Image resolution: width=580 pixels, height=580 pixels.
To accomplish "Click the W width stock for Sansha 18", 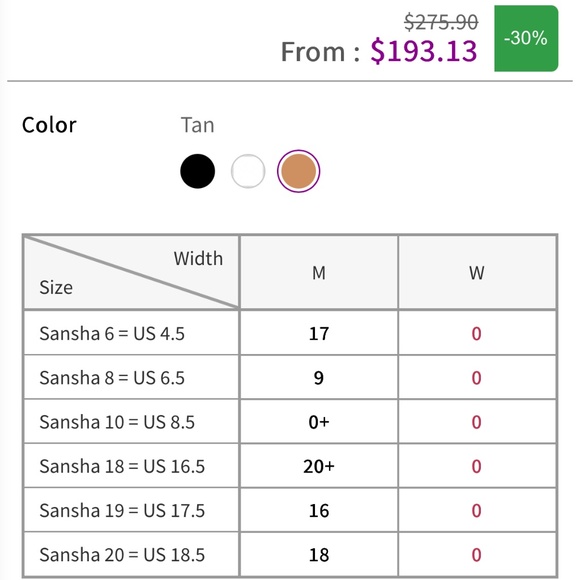I will pos(477,466).
